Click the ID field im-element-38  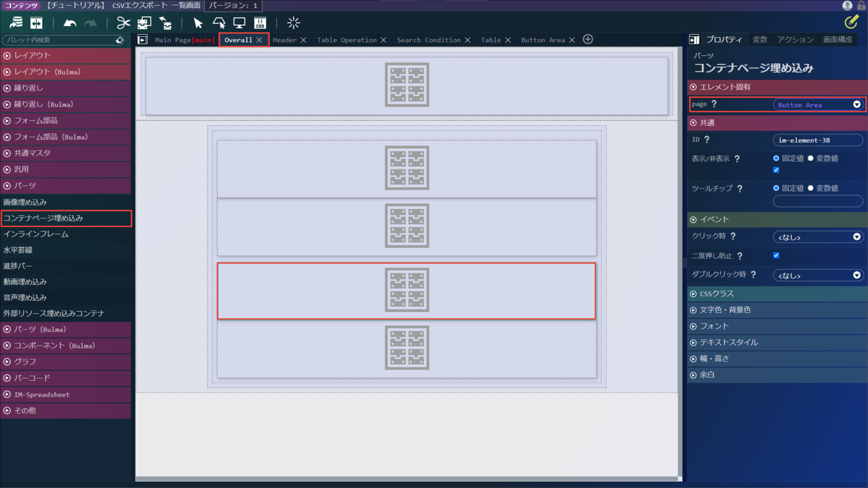point(818,140)
